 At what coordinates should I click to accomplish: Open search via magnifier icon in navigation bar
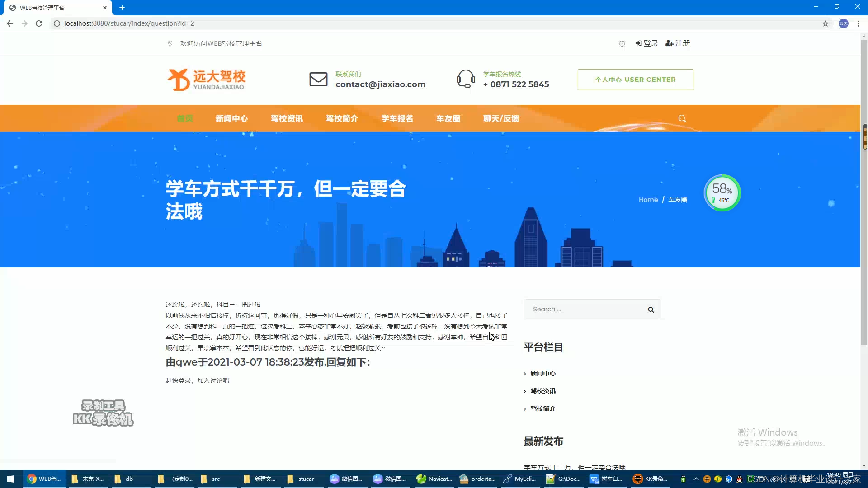[x=682, y=118]
